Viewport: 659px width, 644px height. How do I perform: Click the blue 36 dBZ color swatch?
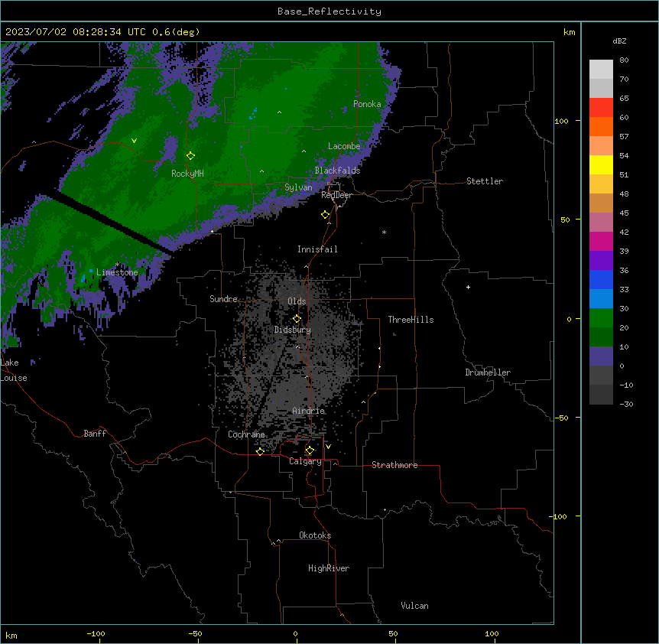601,279
